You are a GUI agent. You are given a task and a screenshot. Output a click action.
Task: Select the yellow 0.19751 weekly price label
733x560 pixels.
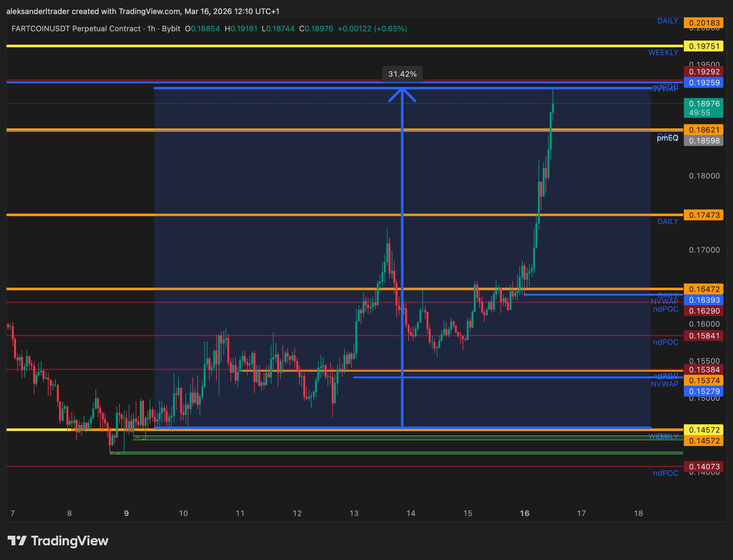703,46
